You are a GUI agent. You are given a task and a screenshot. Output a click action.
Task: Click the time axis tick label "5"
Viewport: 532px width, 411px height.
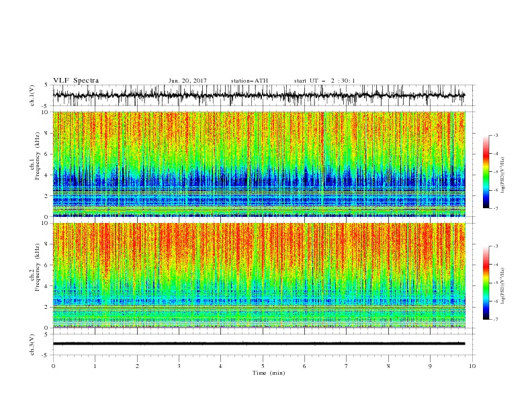(263, 366)
